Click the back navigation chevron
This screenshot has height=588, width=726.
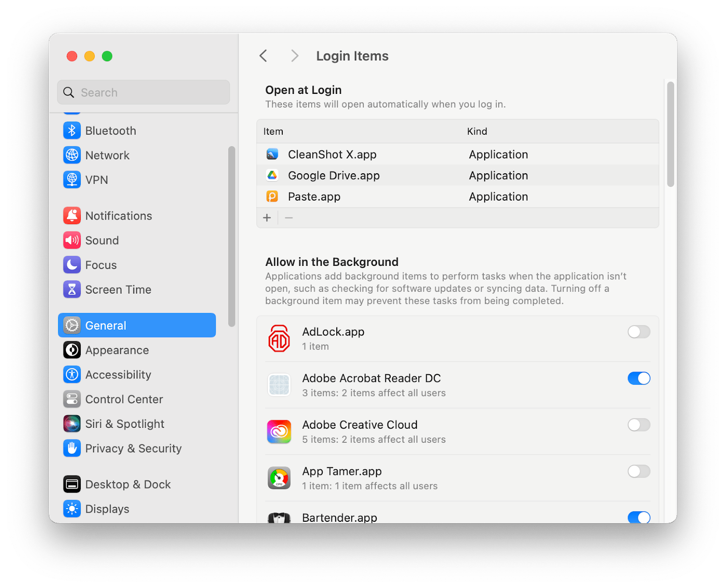click(x=263, y=55)
